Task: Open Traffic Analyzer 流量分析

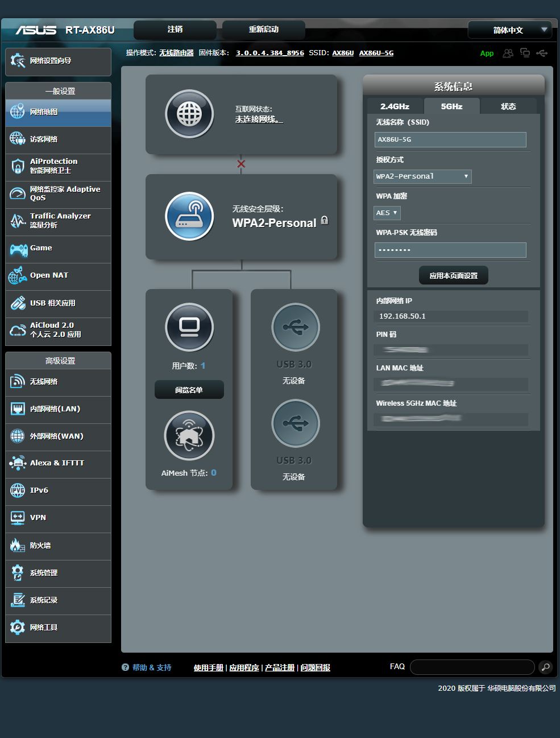Action: [58, 221]
